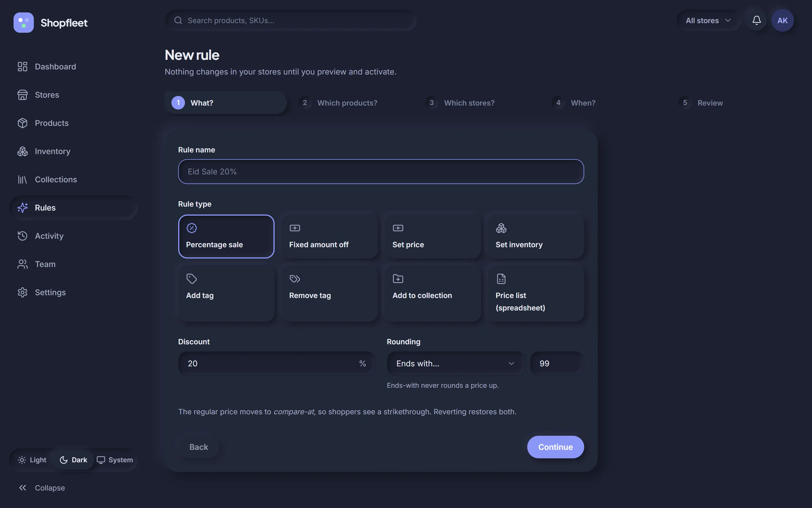Select Rules in sidebar navigation
The height and width of the screenshot is (508, 812).
pyautogui.click(x=73, y=208)
